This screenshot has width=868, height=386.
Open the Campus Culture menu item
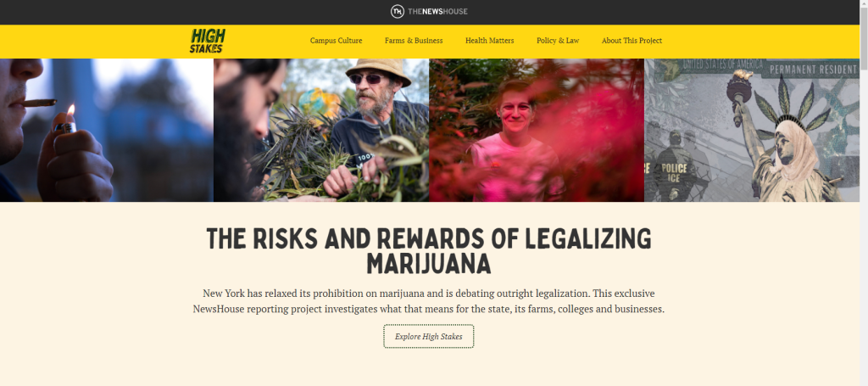pyautogui.click(x=336, y=41)
